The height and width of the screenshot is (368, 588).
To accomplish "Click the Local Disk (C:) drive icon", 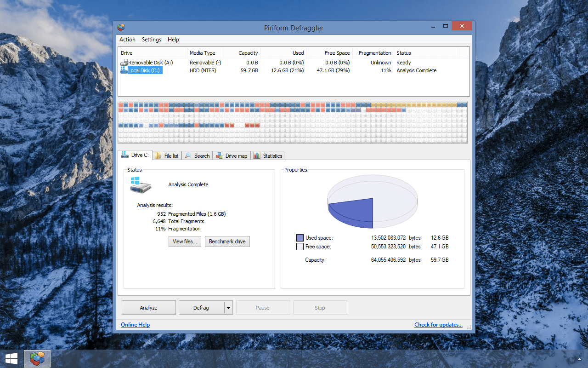I will (124, 70).
